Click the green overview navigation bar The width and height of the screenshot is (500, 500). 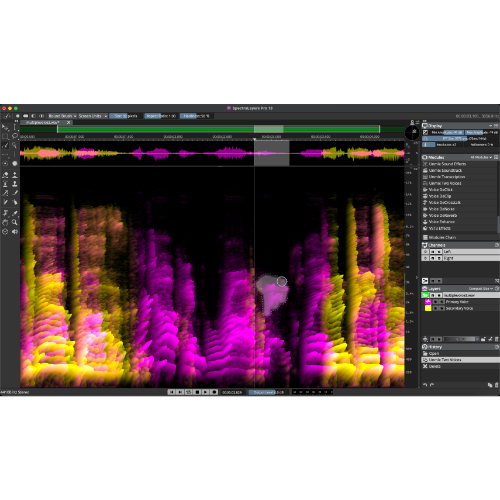tap(218, 129)
